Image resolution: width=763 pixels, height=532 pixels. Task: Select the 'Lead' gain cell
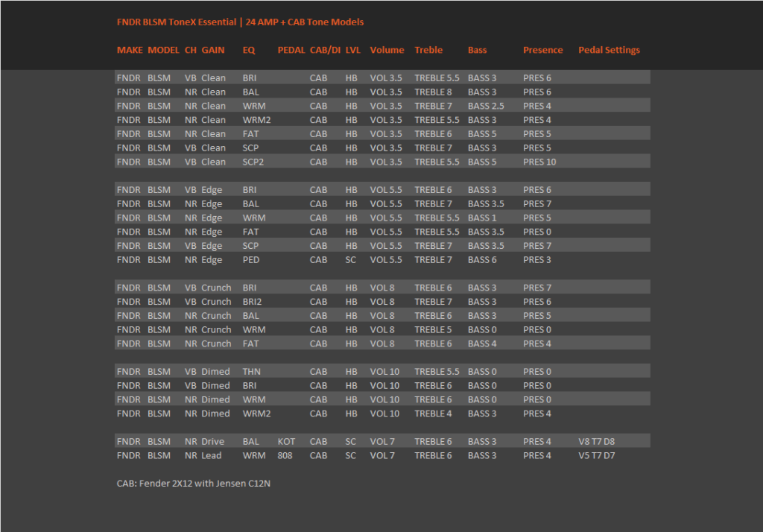(x=211, y=456)
